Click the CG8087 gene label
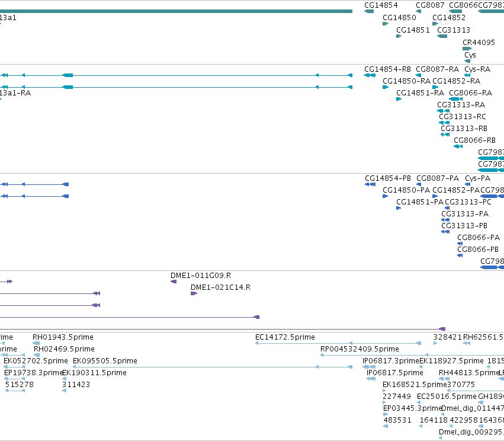The width and height of the screenshot is (504, 441). [x=430, y=5]
